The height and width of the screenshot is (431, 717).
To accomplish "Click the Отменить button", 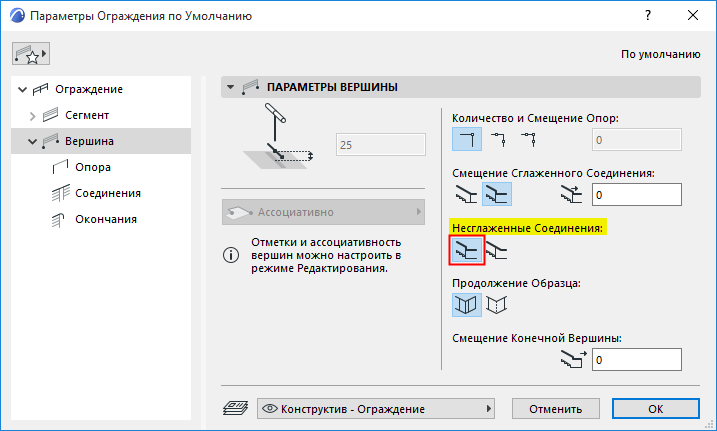I will [x=555, y=408].
